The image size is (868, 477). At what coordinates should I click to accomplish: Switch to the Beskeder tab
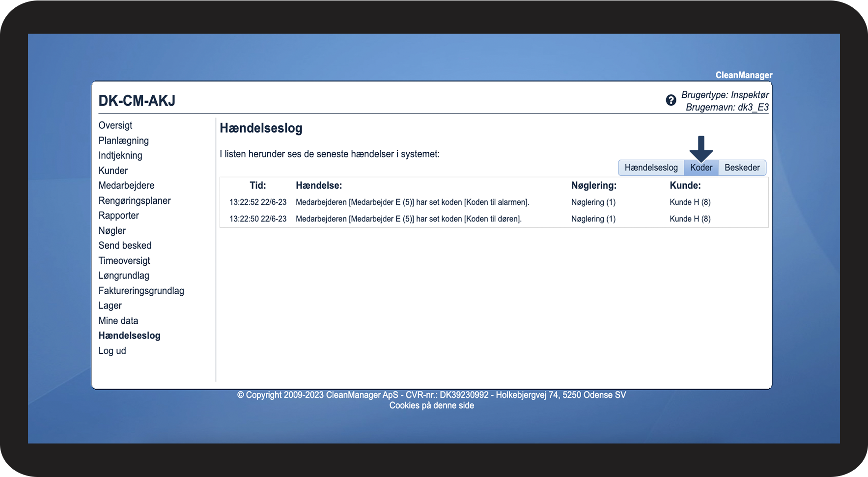click(742, 168)
